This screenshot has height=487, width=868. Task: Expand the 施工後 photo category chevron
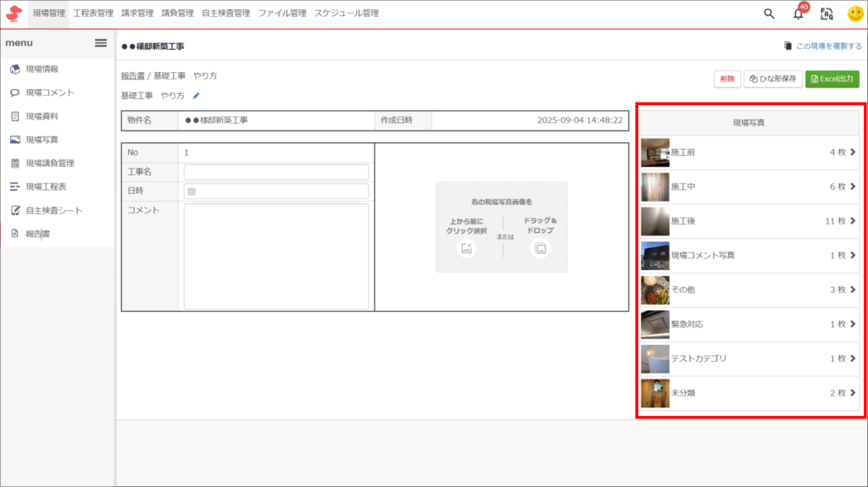[x=853, y=221]
